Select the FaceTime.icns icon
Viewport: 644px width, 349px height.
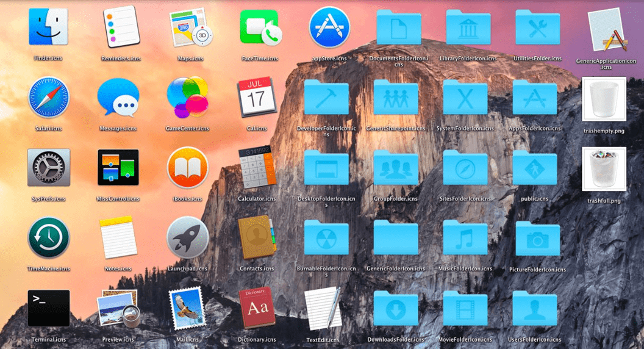(x=261, y=28)
